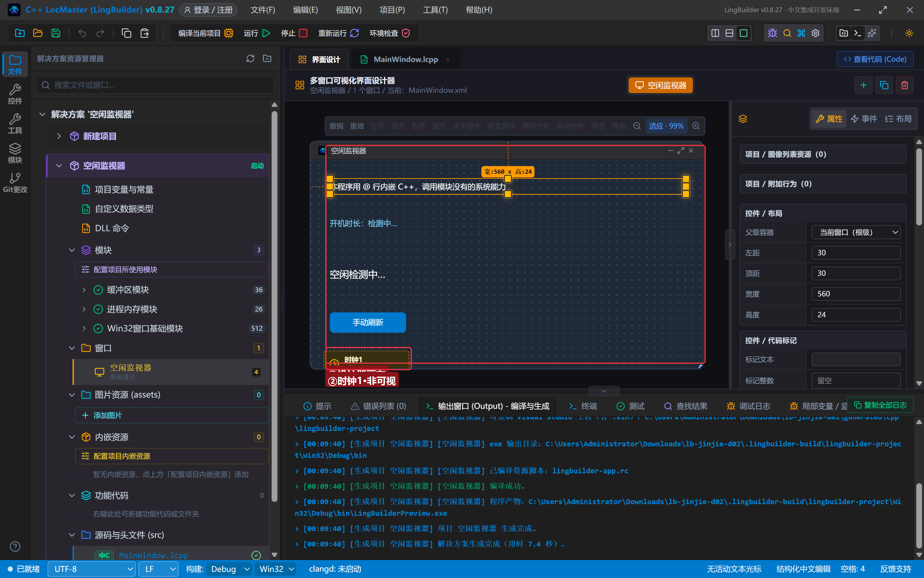
Task: Click the 复制全部日志 button
Action: [x=880, y=405]
